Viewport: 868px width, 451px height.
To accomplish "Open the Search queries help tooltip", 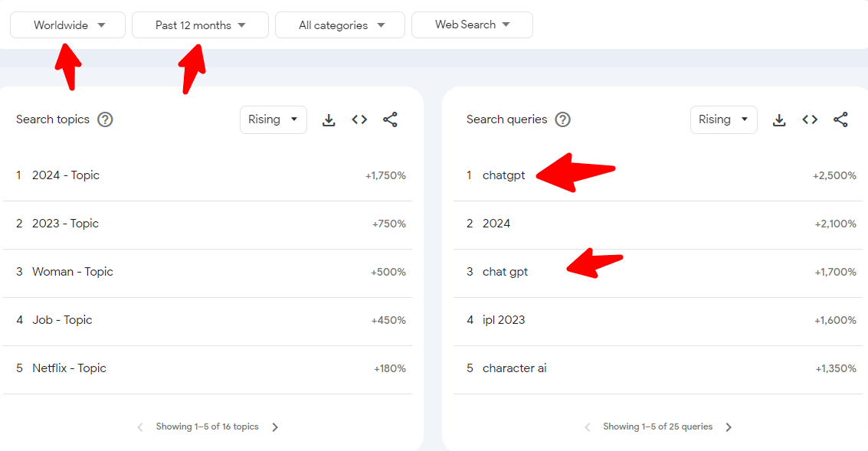I will (562, 119).
